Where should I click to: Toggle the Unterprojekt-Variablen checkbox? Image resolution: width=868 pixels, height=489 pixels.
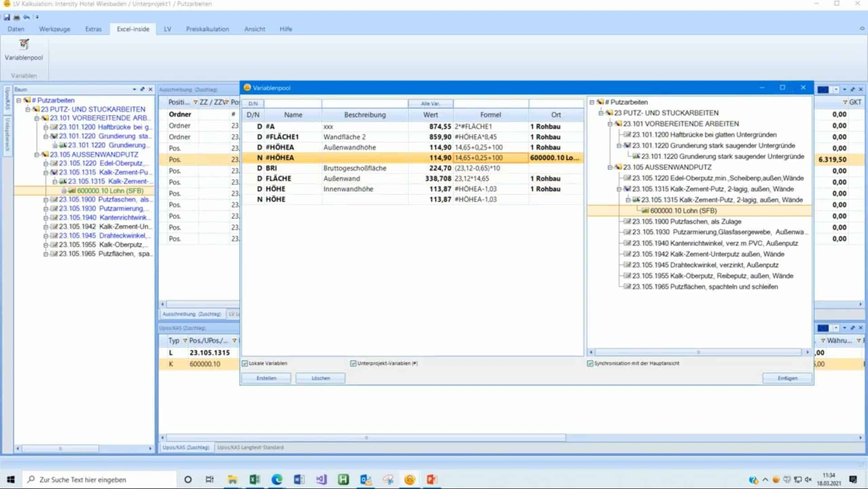pos(354,363)
